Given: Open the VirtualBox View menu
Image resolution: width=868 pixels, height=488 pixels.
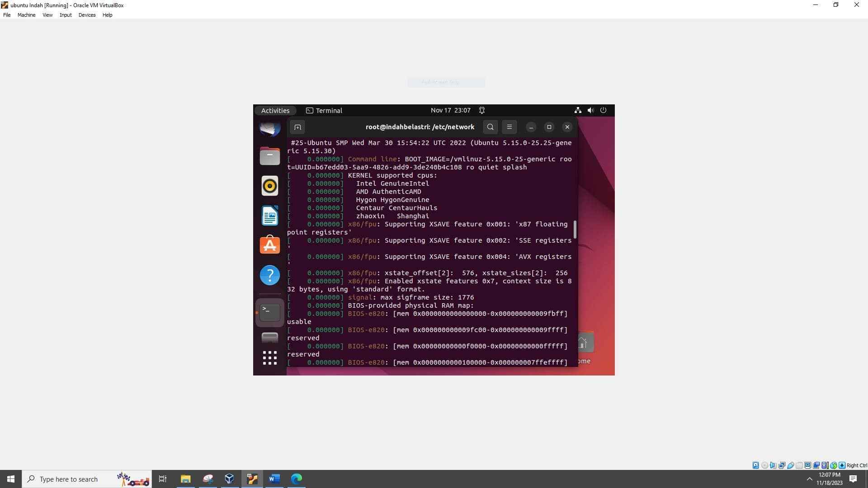Looking at the screenshot, I should (x=47, y=15).
